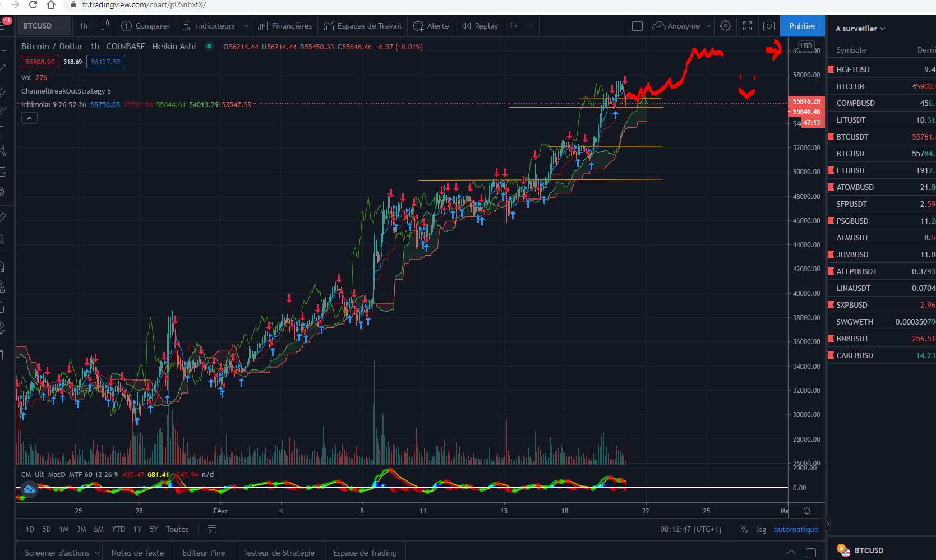Open Espace de Trading tab
The image size is (936, 560).
click(365, 553)
